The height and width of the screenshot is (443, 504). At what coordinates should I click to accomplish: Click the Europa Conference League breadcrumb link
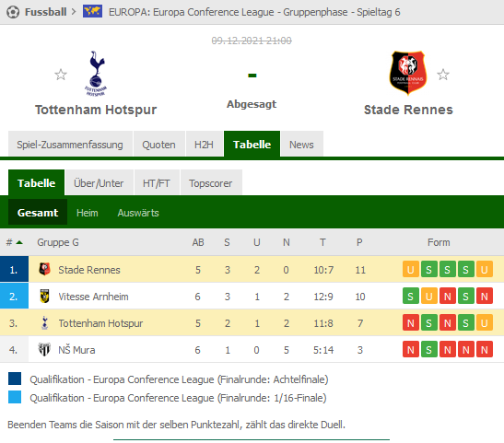tap(254, 12)
